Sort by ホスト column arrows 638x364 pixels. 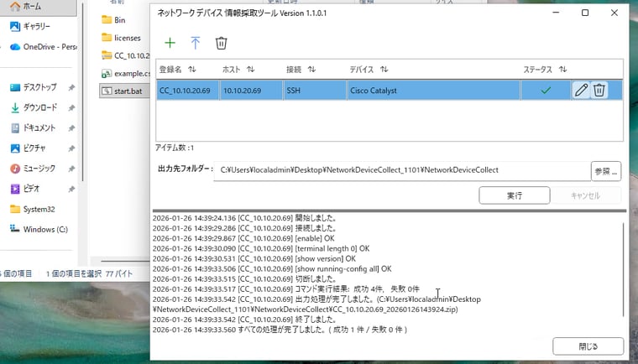[251, 70]
